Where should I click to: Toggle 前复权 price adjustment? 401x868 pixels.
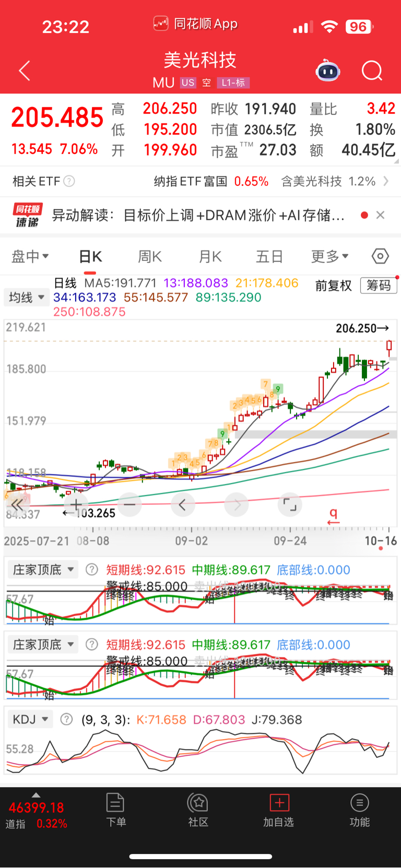(x=334, y=286)
